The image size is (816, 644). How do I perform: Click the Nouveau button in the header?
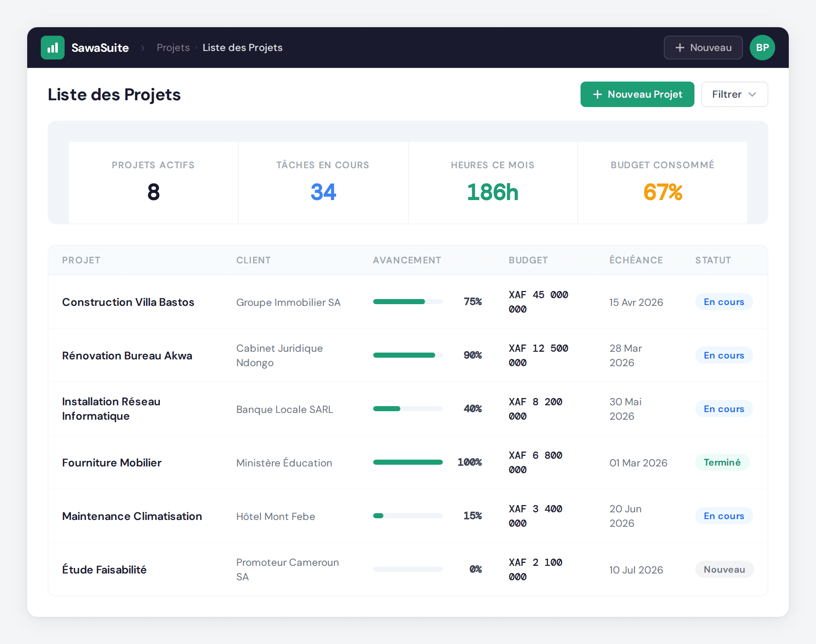point(703,48)
